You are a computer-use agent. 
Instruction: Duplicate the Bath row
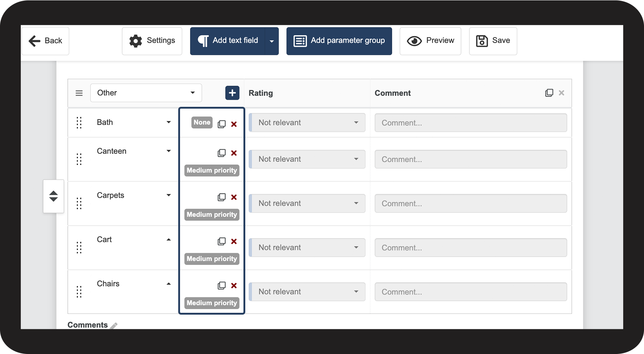coord(222,124)
